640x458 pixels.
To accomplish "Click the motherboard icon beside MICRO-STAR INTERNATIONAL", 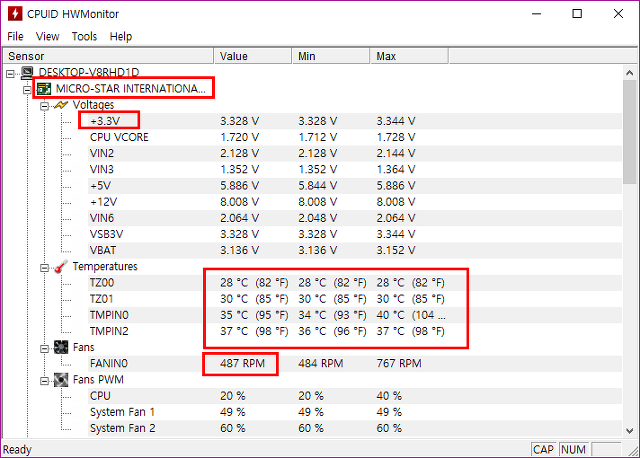I will pyautogui.click(x=44, y=89).
